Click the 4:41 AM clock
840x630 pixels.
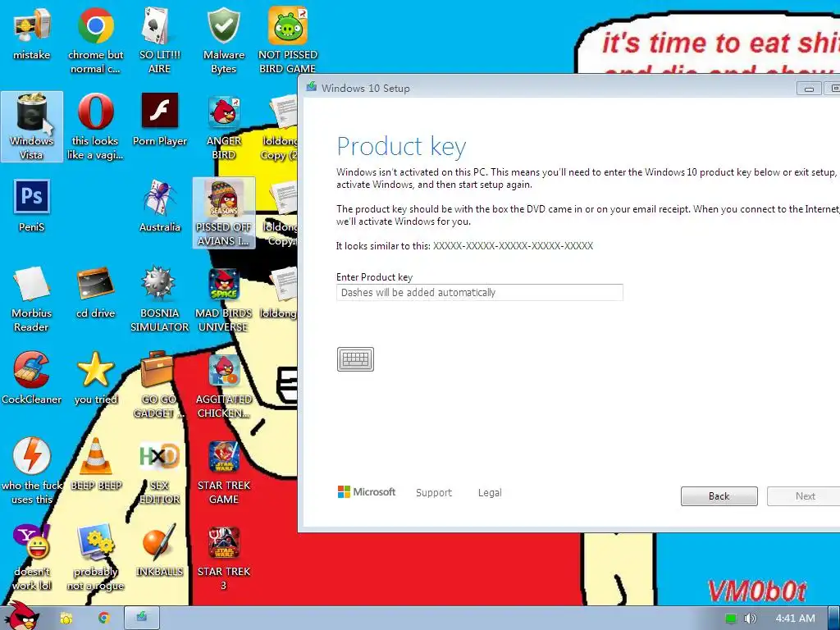(796, 619)
